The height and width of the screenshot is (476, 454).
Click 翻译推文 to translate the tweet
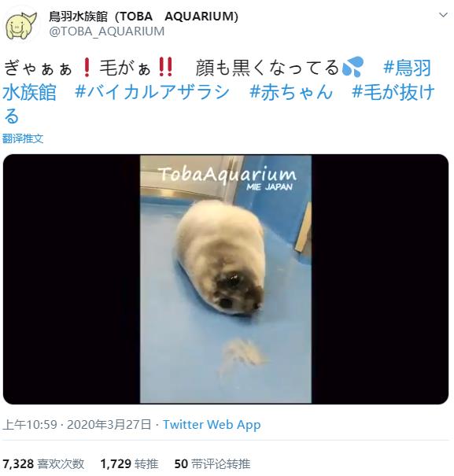[x=23, y=138]
